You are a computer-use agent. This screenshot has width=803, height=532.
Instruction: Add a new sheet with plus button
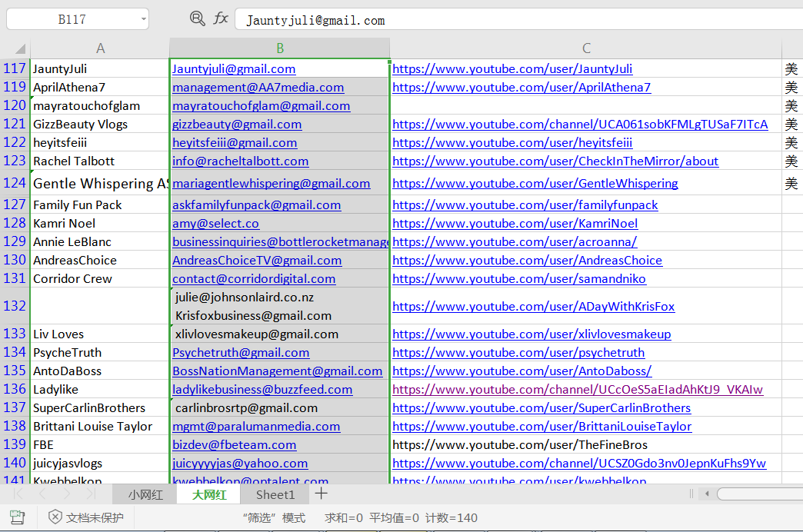pyautogui.click(x=321, y=494)
